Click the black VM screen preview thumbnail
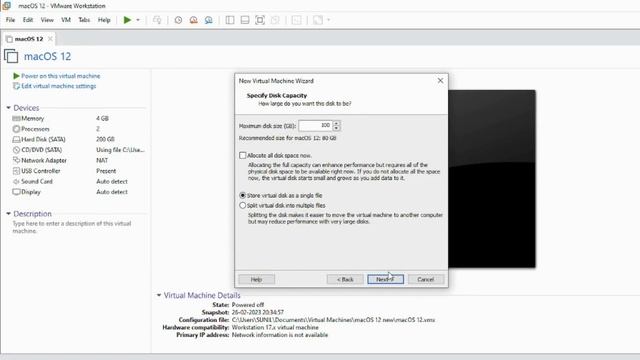 pos(492,179)
